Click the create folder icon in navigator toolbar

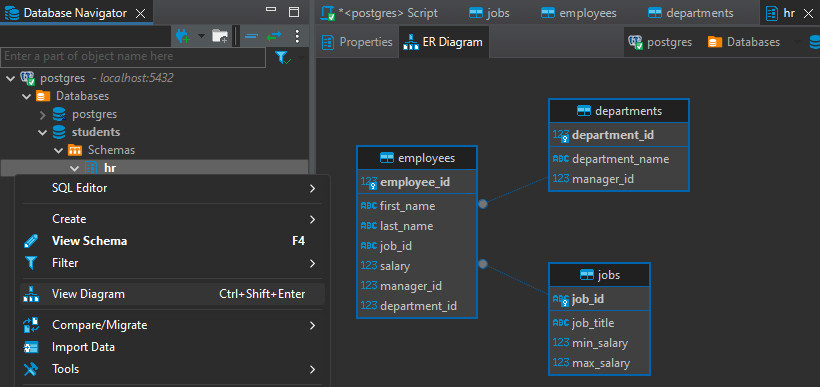pyautogui.click(x=220, y=36)
